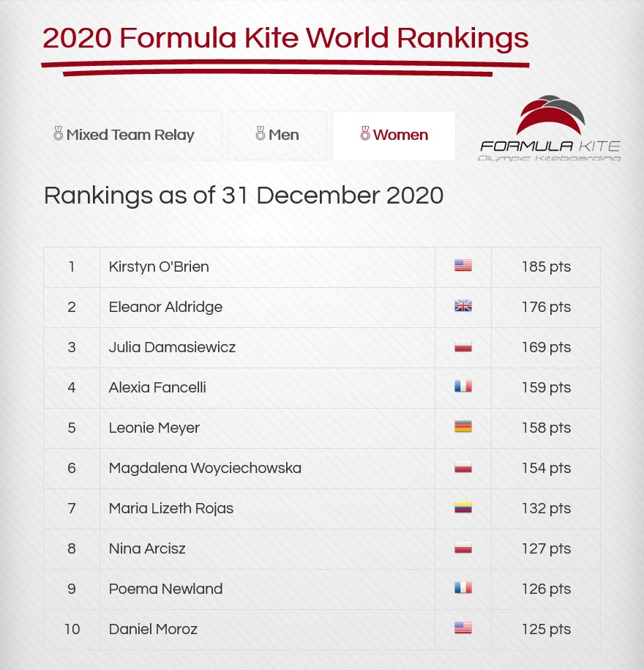Click Colombia flag for Maria Lizeth Rojas
Screen dimensions: 644x670
tap(463, 507)
